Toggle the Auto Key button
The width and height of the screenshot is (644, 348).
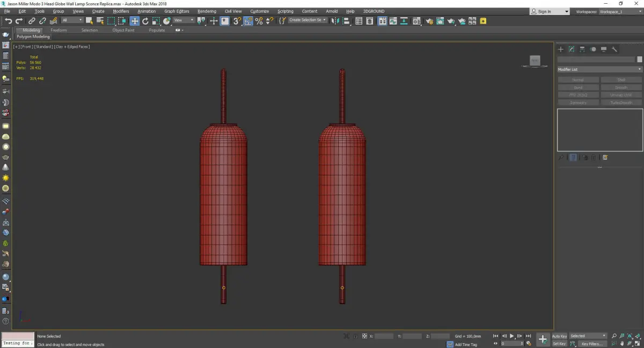559,336
